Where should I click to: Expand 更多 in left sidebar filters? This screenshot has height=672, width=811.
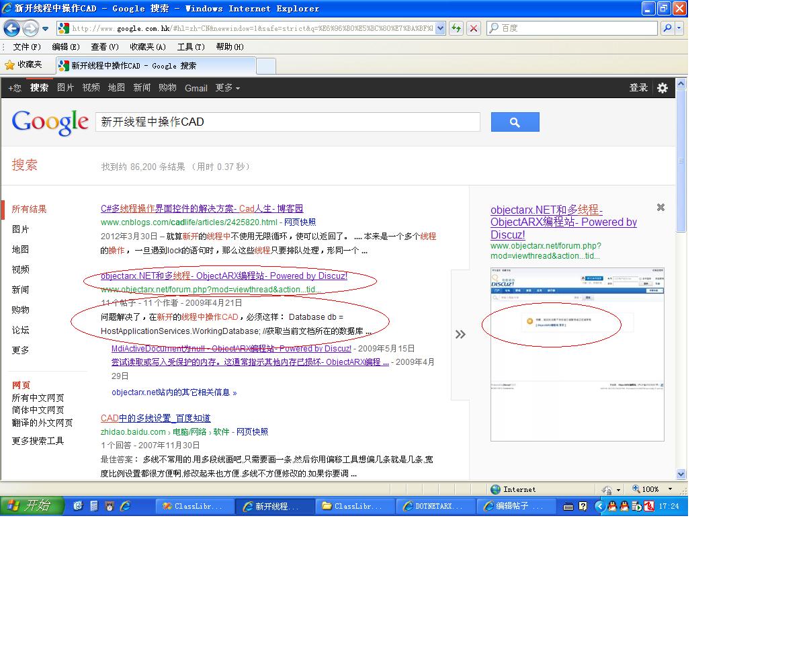pyautogui.click(x=20, y=350)
